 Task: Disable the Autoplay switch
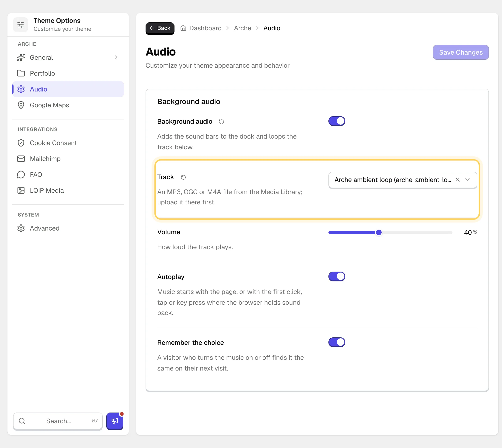pos(337,276)
